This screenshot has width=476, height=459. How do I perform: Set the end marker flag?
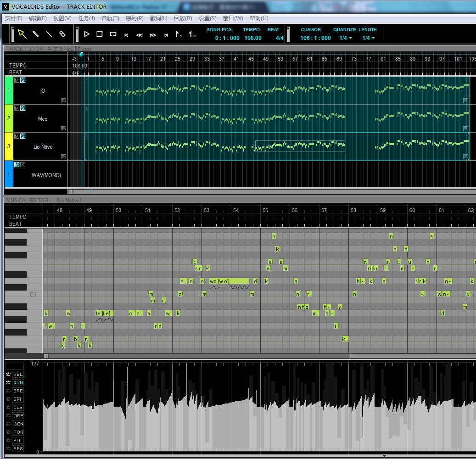[x=192, y=34]
